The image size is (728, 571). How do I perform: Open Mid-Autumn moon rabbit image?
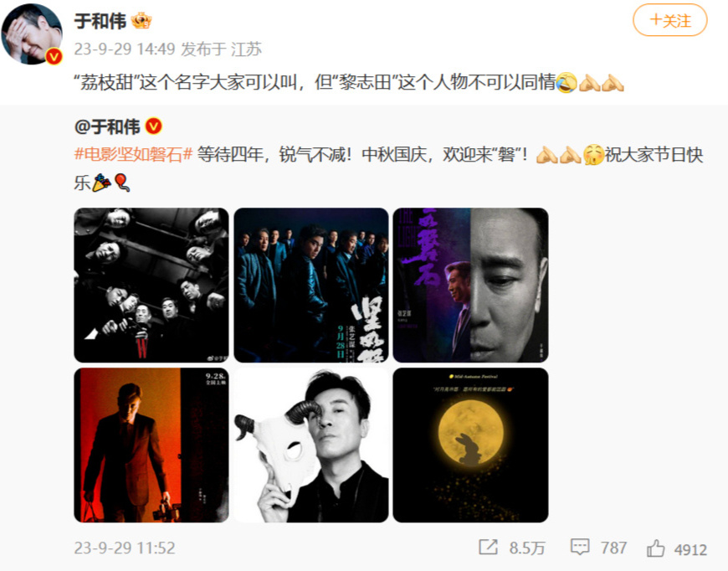(x=471, y=445)
